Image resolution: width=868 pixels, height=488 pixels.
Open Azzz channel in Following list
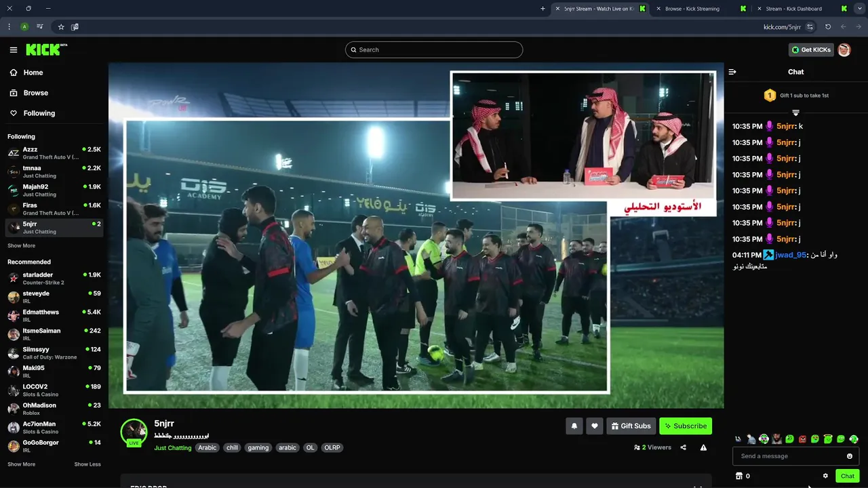point(54,153)
